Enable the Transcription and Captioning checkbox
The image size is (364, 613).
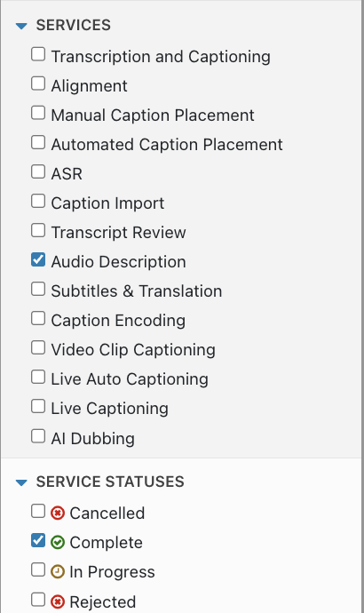tap(38, 54)
